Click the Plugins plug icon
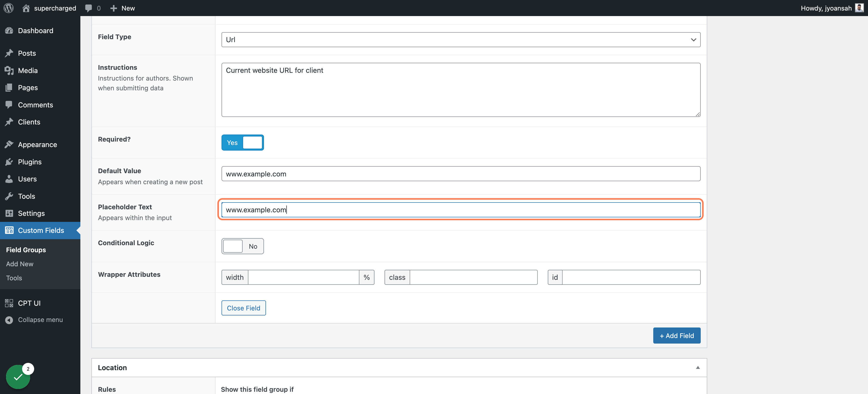The image size is (868, 394). tap(9, 162)
